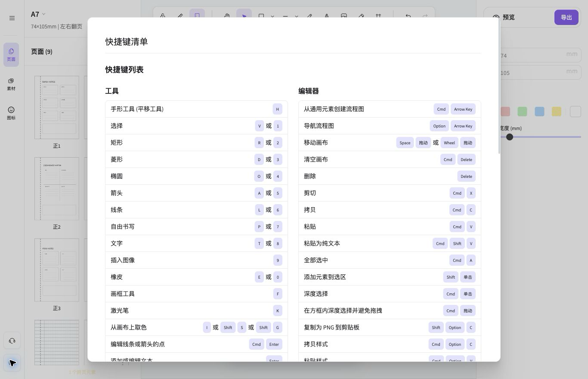Select the rectangle shape tool in toolbar
Image resolution: width=588 pixels, height=379 pixels.
pos(261,16)
